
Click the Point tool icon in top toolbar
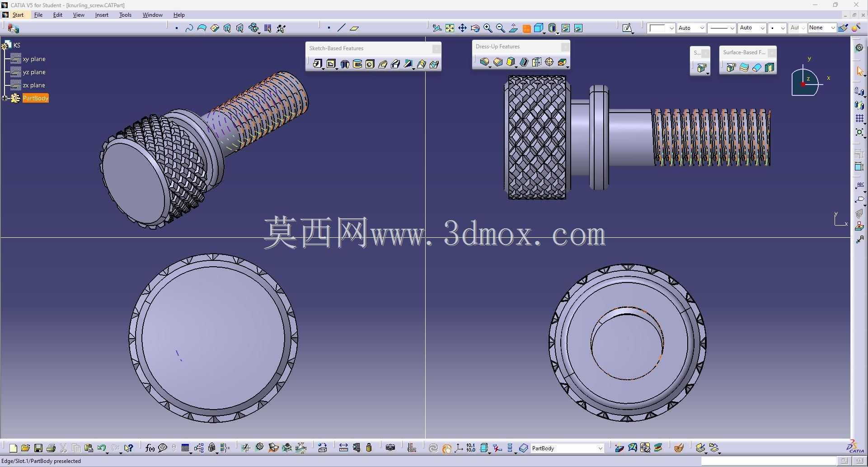[x=328, y=28]
